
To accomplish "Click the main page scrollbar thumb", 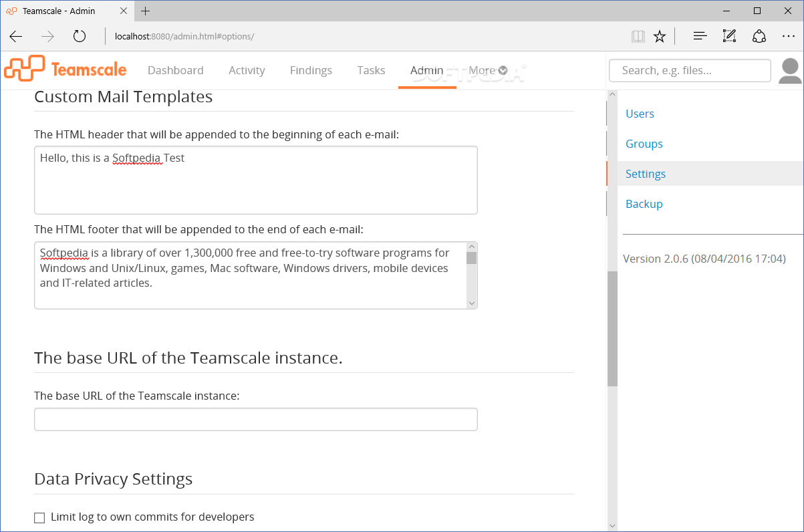I will click(612, 329).
